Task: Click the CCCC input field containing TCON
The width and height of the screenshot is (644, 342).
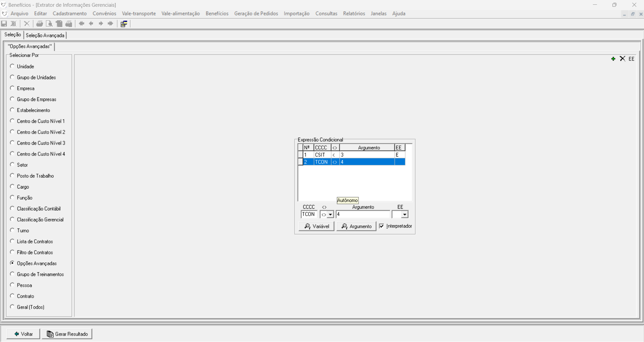Action: point(309,214)
